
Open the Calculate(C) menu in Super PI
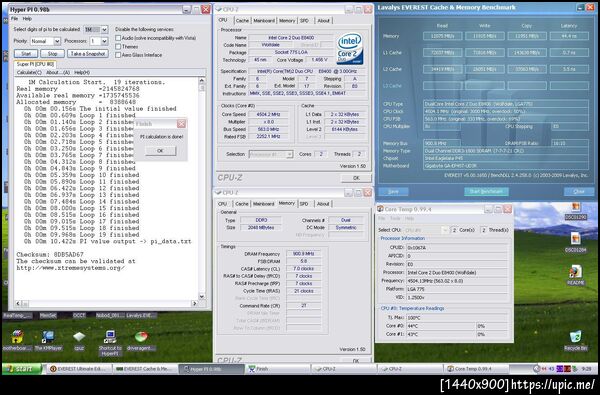click(x=29, y=72)
